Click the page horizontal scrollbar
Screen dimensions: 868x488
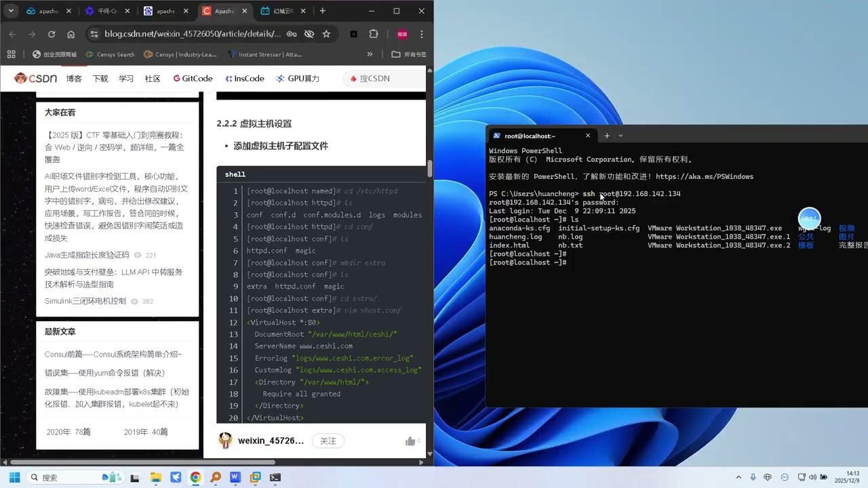[142, 462]
